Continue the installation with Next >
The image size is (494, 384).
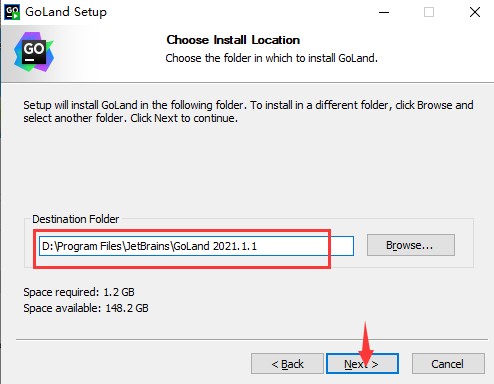(x=362, y=364)
